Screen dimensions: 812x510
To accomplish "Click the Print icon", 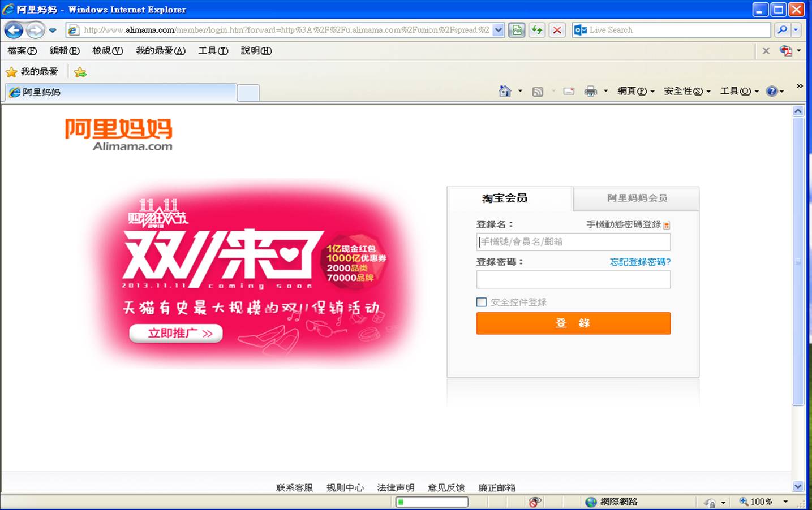I will (x=591, y=92).
